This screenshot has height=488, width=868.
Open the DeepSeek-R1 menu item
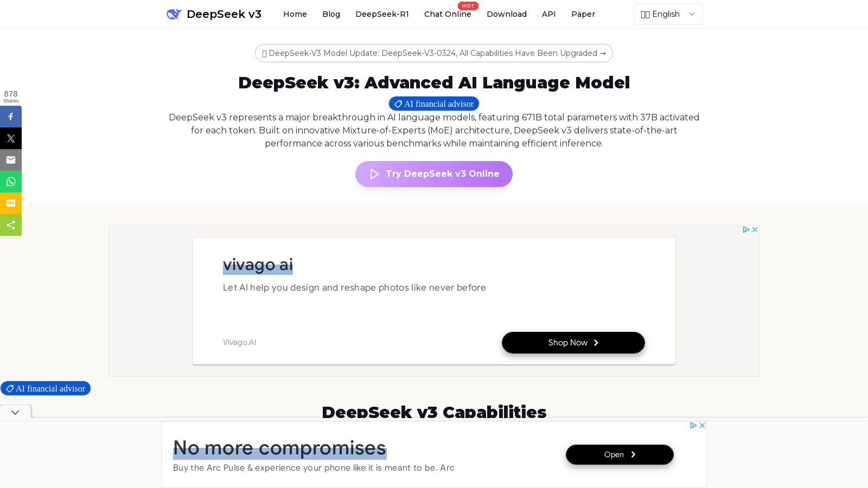(x=382, y=14)
